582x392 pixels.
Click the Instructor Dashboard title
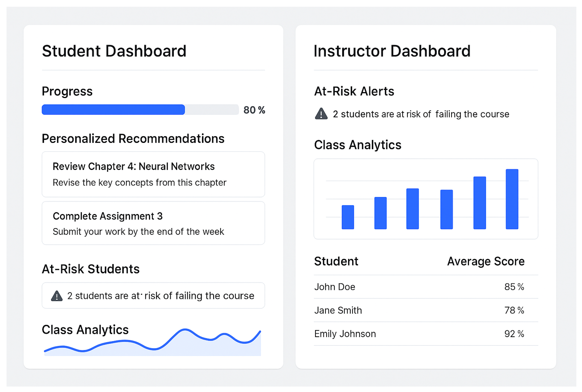point(392,51)
